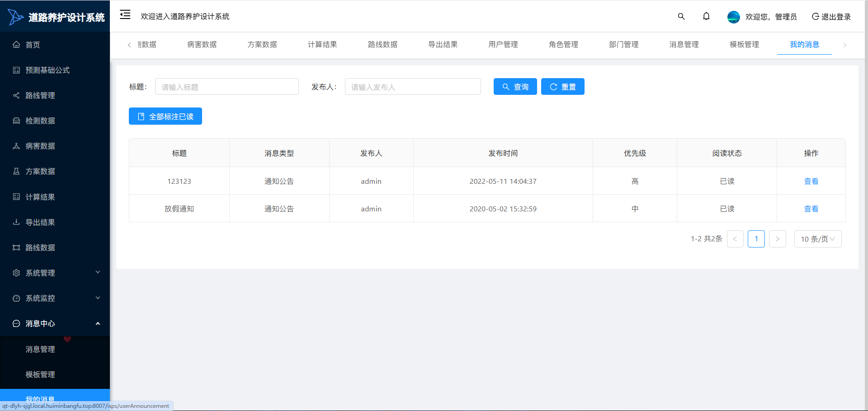This screenshot has height=411, width=868.
Task: Focus the 发布人 input field
Action: click(x=413, y=87)
